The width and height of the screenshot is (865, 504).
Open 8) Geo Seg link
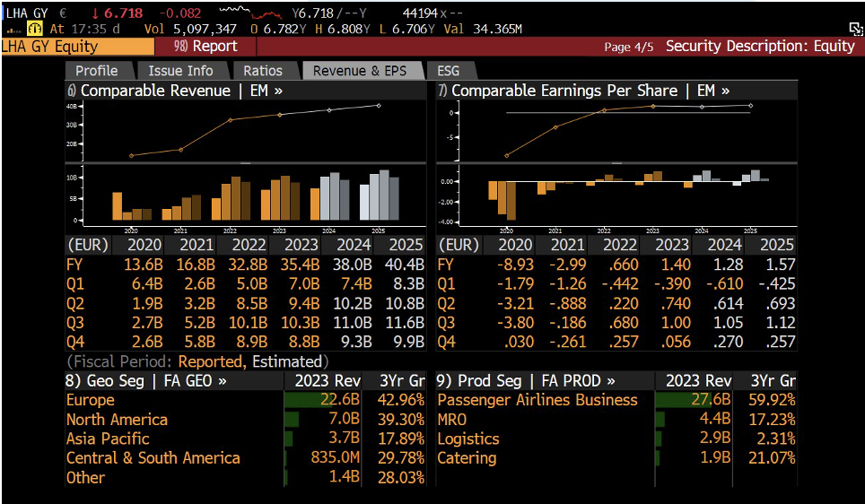click(x=105, y=380)
